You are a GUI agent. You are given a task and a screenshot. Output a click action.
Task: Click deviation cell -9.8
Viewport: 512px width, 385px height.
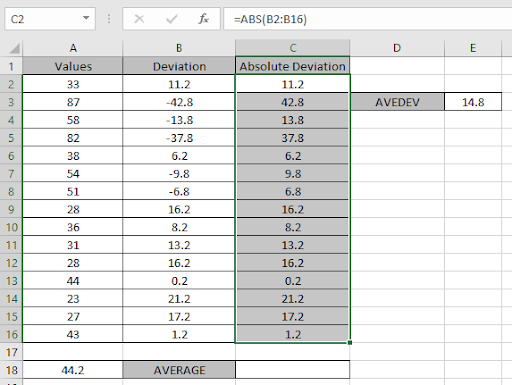pos(179,173)
